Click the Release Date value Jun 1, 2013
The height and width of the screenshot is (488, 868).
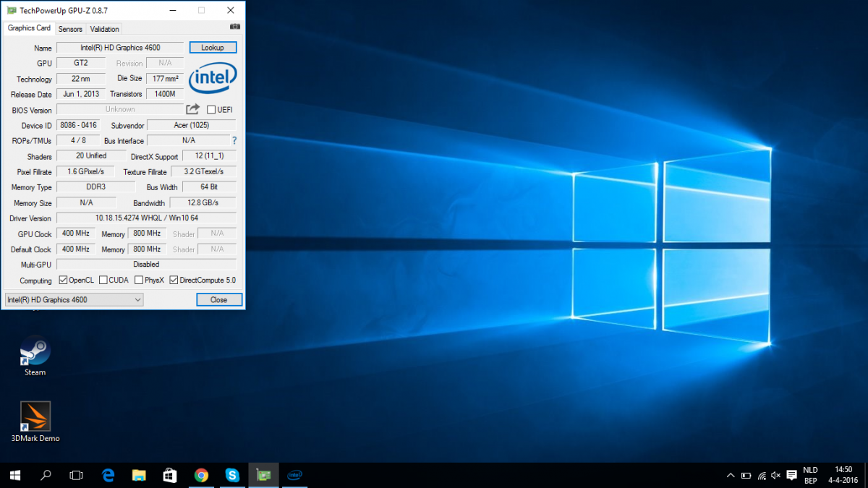[81, 94]
